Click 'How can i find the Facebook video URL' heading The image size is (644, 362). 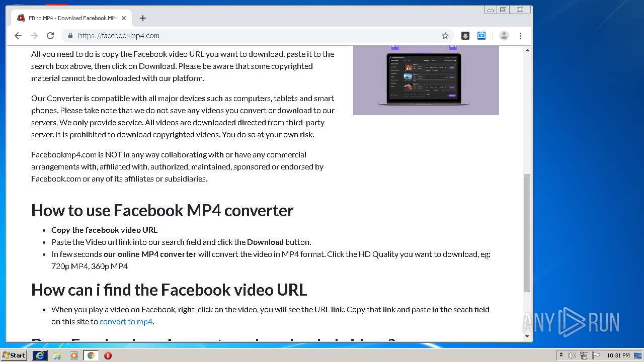pyautogui.click(x=169, y=290)
